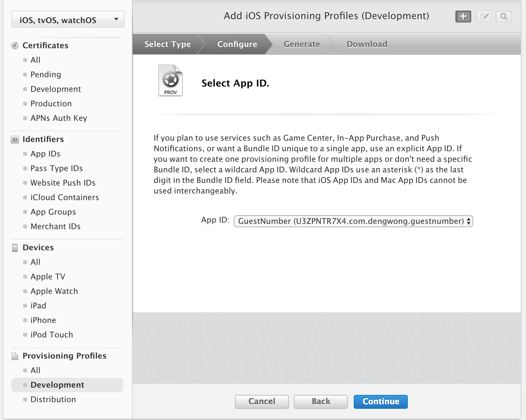The height and width of the screenshot is (420, 526).
Task: Click the Devices section icon
Action: pos(15,248)
